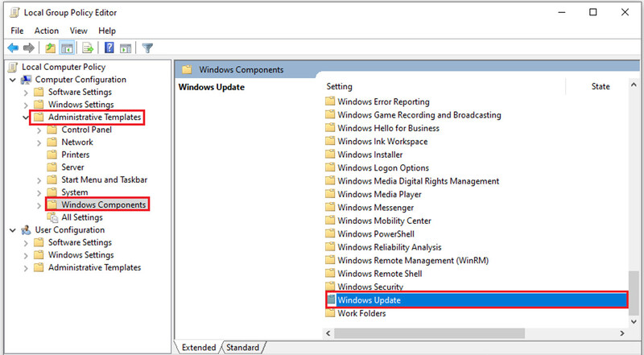The height and width of the screenshot is (355, 644).
Task: Select Windows Game Recording and Broadcasting
Action: point(419,115)
